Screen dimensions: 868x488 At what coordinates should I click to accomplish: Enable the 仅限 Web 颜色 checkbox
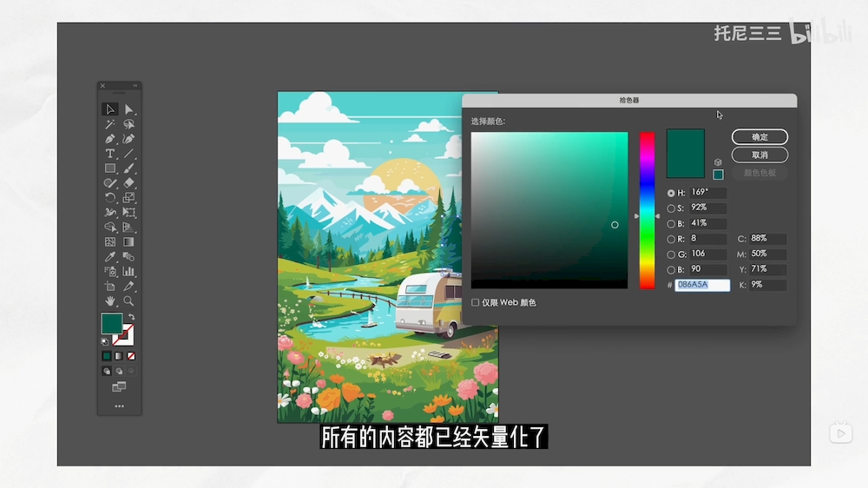point(476,302)
